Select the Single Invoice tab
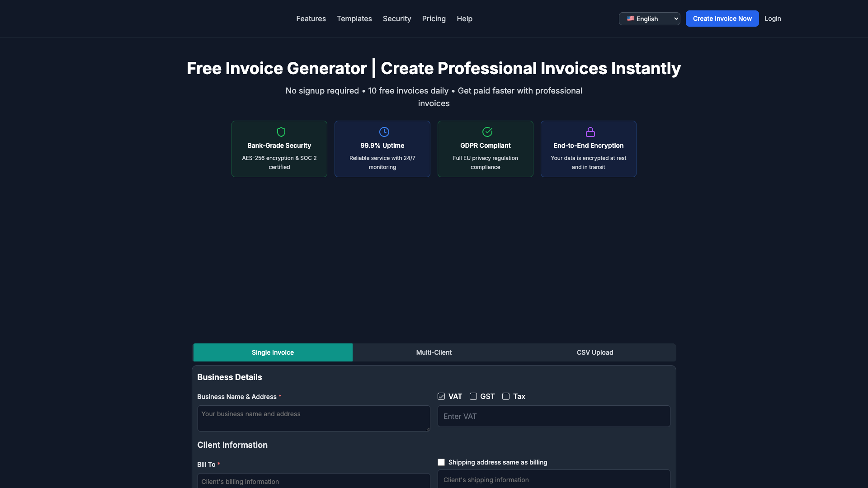This screenshot has width=868, height=488. point(273,352)
